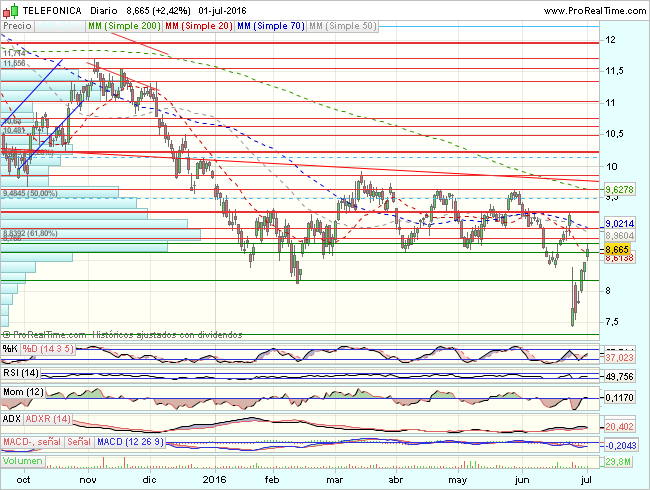Click the green 9,6278 moving average value tag

point(620,188)
